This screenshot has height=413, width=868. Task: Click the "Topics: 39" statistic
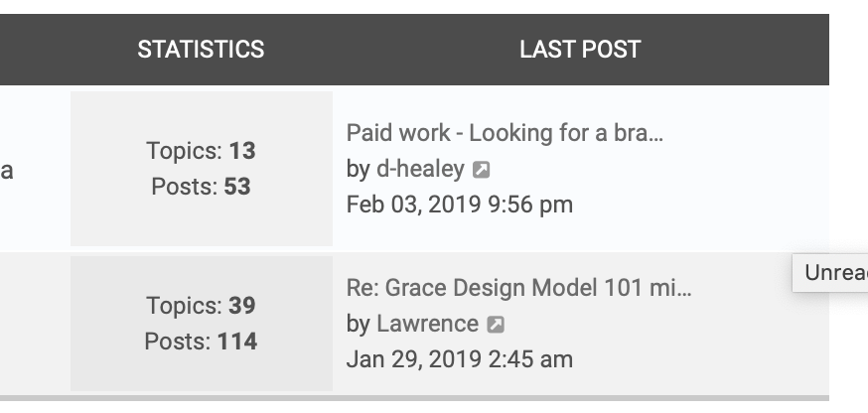(x=201, y=306)
